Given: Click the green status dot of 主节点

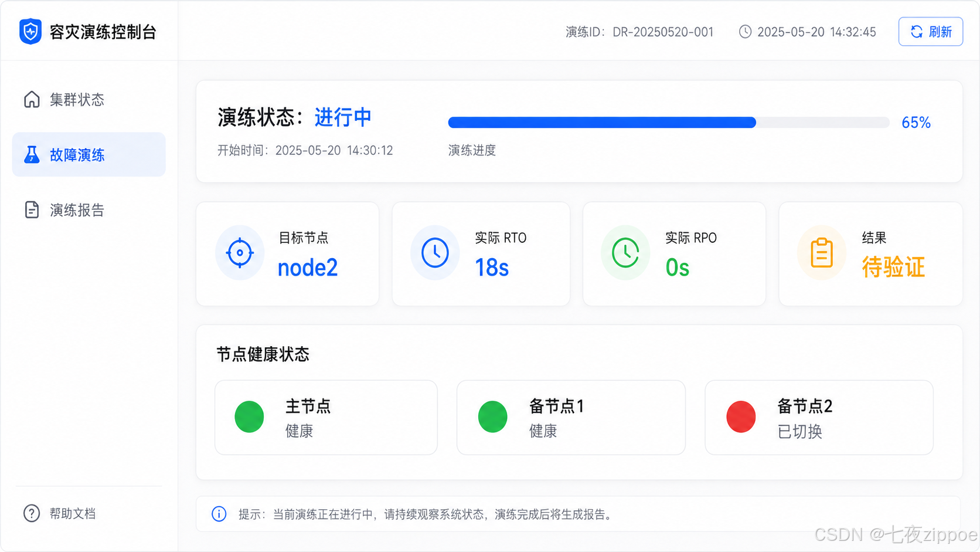Looking at the screenshot, I should [x=249, y=417].
